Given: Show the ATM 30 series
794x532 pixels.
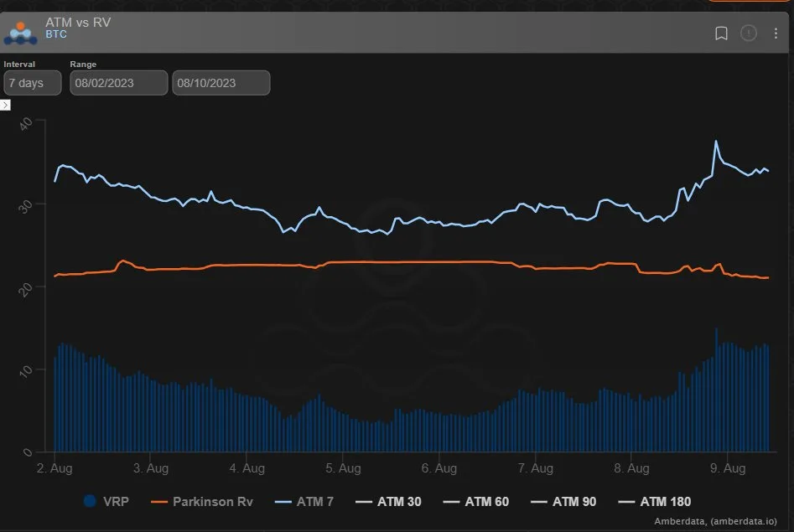Looking at the screenshot, I should (x=388, y=501).
